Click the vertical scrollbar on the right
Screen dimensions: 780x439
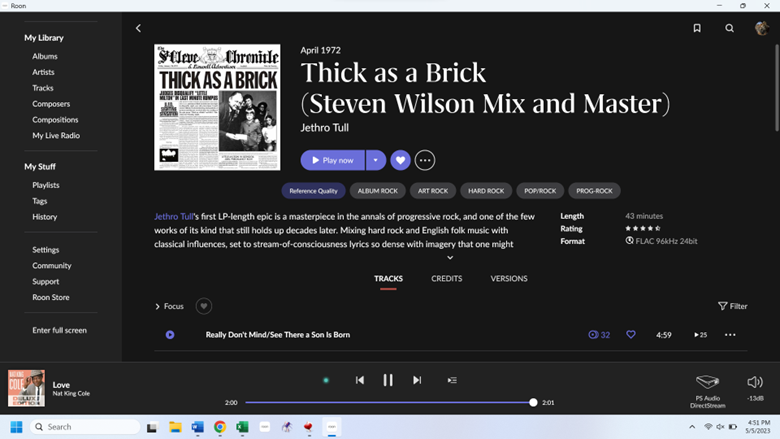(776, 88)
